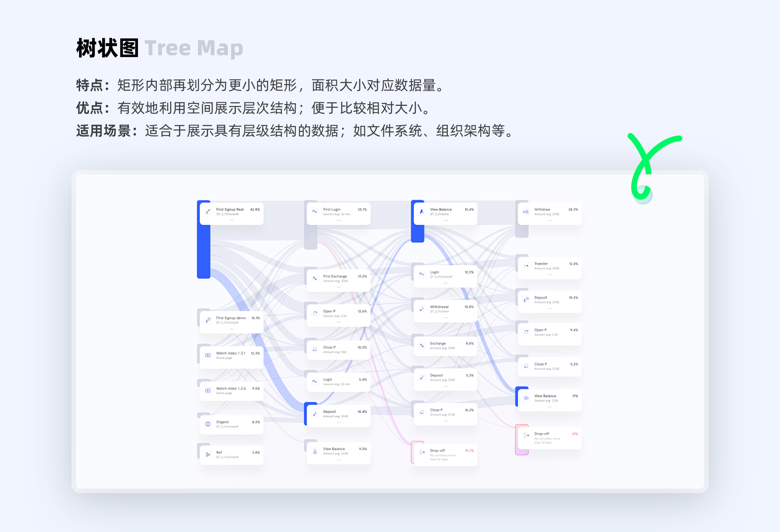The height and width of the screenshot is (532, 780).
Task: Click the key icon on Login 12.3%
Action: click(x=421, y=274)
